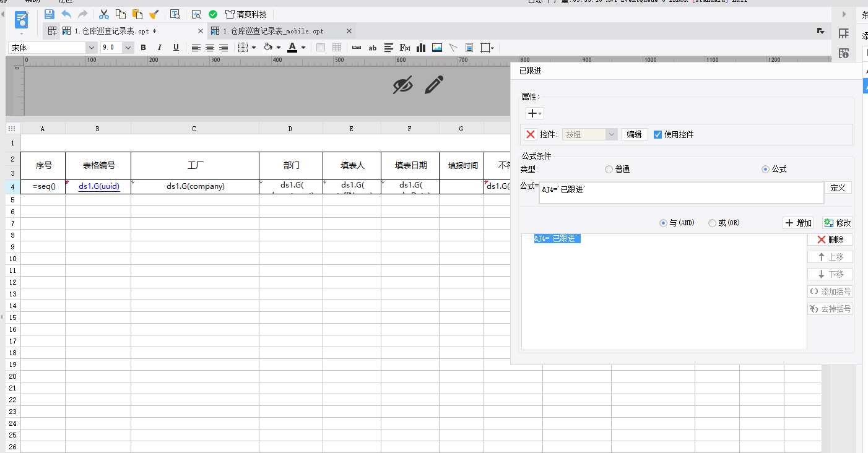Align cell text center
Viewport: 868px width, 453px height.
tap(210, 48)
